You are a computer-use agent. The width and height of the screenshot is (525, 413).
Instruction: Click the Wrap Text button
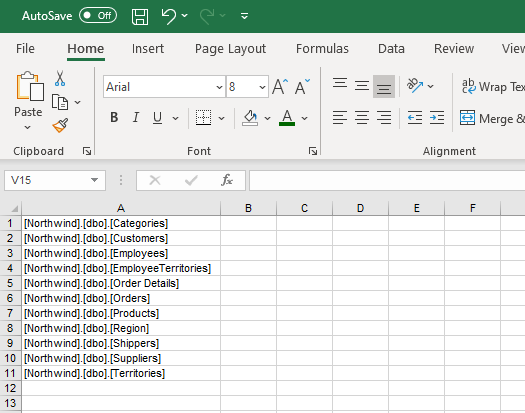(x=492, y=87)
